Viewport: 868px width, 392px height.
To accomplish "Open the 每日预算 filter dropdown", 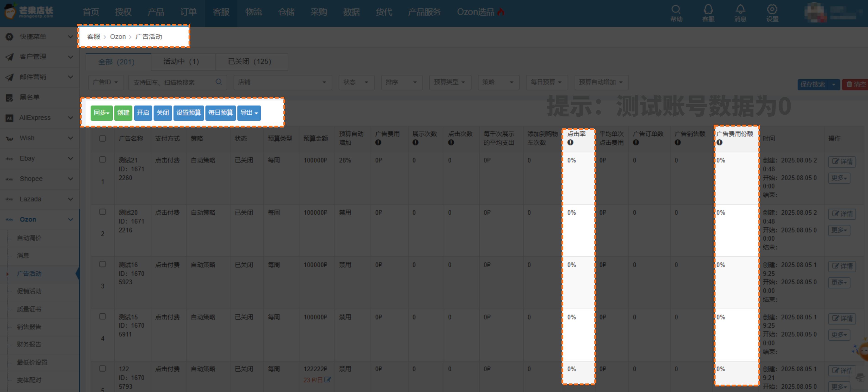I will 546,82.
